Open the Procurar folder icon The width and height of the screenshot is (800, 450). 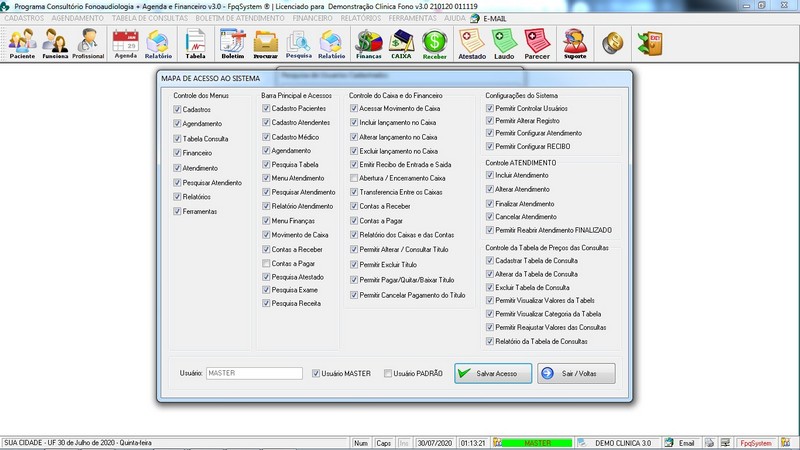(x=266, y=44)
